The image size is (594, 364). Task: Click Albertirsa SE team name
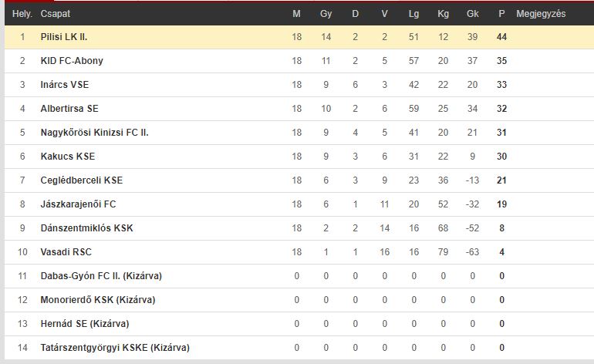(x=69, y=108)
